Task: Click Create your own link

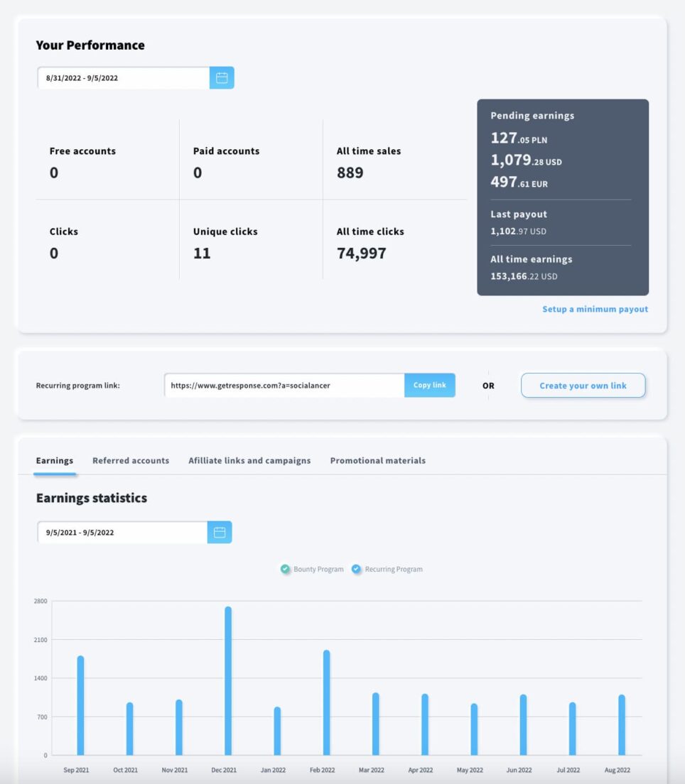Action: (583, 385)
